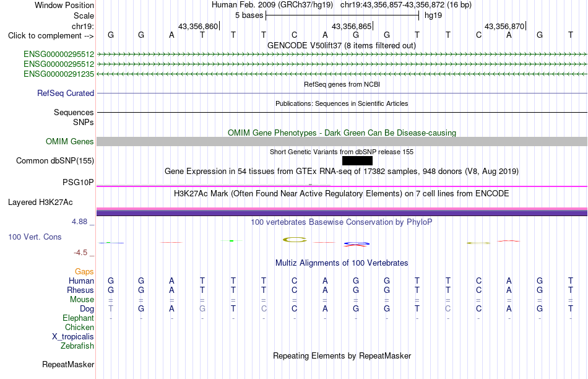Select the chr19: ruler label
This screenshot has width=588, height=379.
82,26
